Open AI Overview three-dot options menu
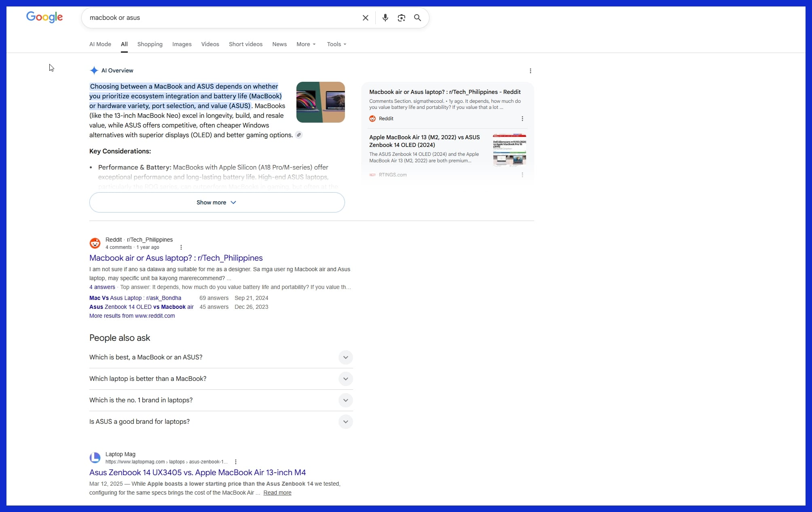Screen dimensions: 812x512 pos(531,71)
